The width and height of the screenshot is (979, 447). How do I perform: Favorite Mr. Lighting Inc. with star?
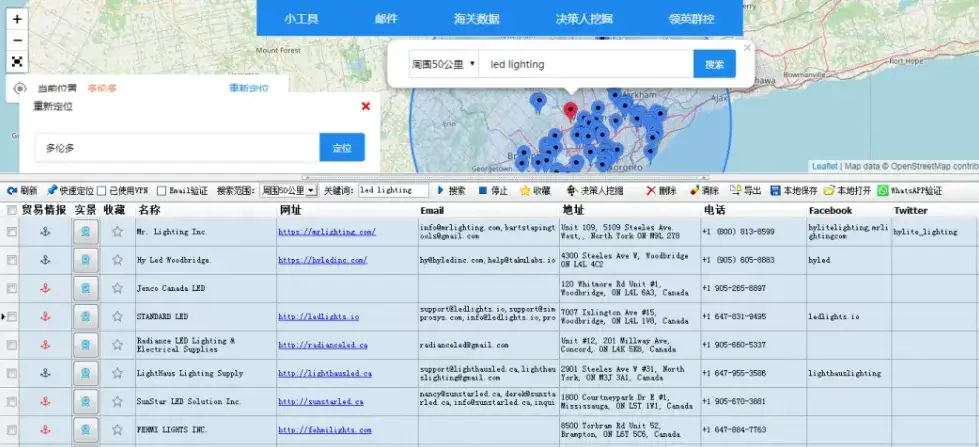(x=117, y=232)
